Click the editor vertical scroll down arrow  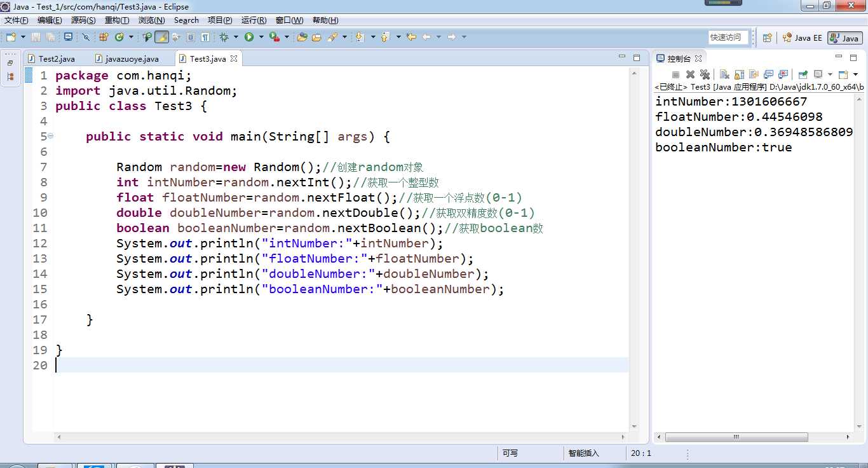click(635, 427)
